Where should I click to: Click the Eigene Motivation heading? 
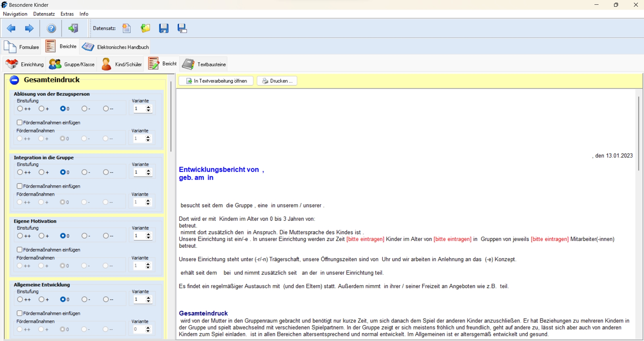pos(35,221)
